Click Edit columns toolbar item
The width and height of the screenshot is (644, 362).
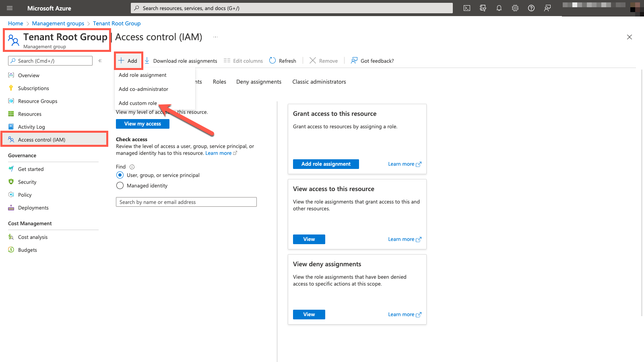pos(243,61)
